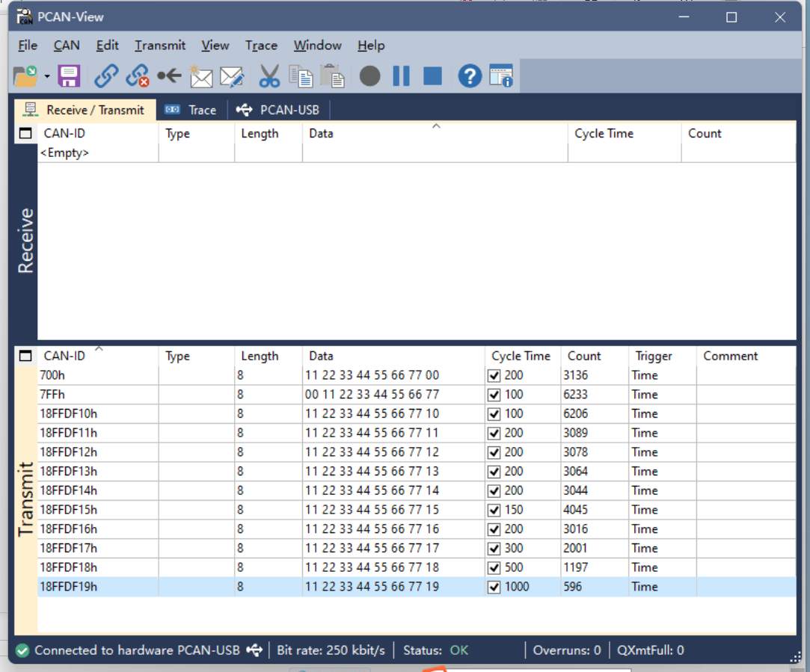The image size is (810, 672).
Task: Sort Transmit list by CAN-ID column header
Action: point(98,356)
